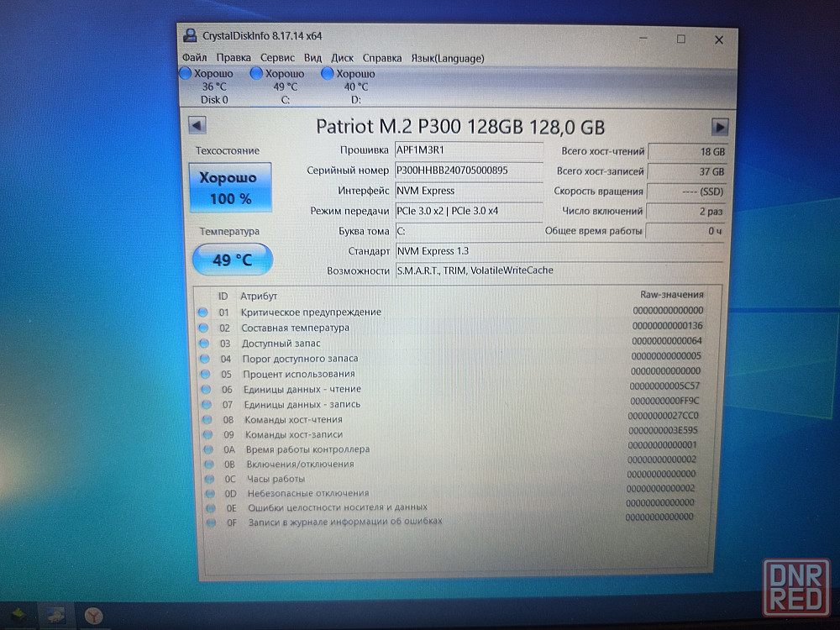The height and width of the screenshot is (630, 840).
Task: Open the Сервис menu
Action: click(x=277, y=58)
